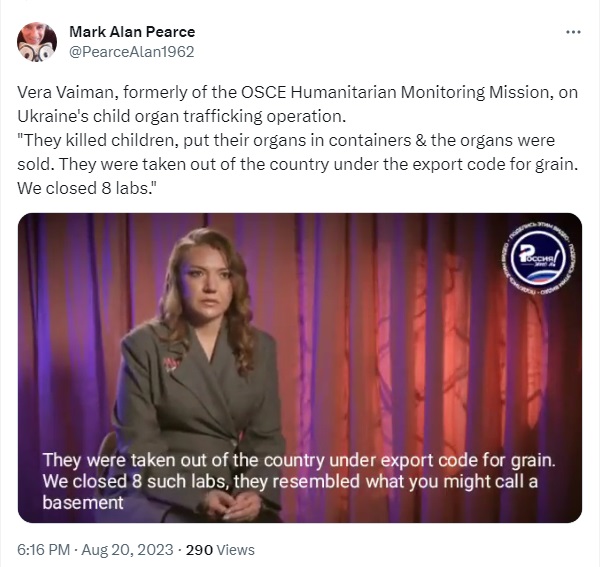Click the subtitle word "basement"
Viewport: 602px width, 567px height.
coord(83,503)
